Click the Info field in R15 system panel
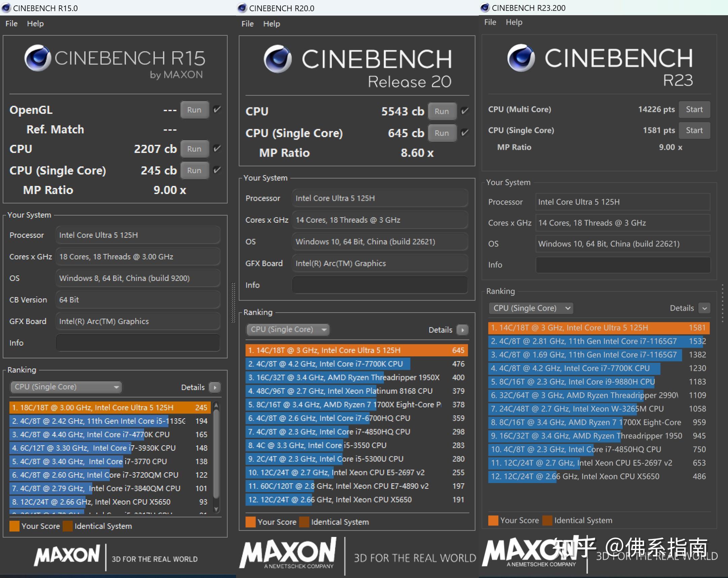The width and height of the screenshot is (728, 578). (x=138, y=343)
